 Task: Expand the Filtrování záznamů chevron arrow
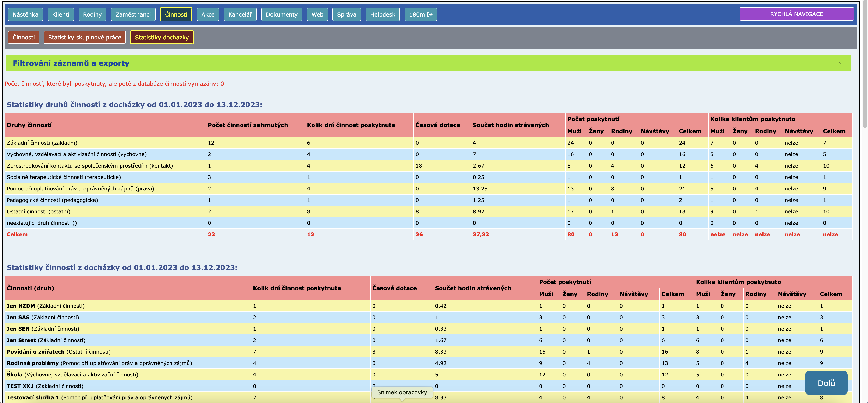[841, 63]
